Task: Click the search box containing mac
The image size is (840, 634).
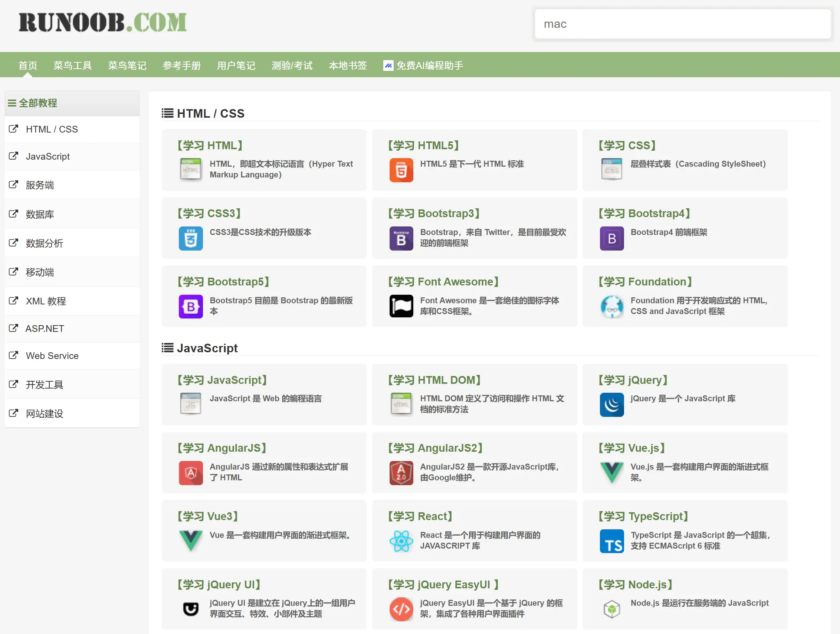Action: [682, 24]
